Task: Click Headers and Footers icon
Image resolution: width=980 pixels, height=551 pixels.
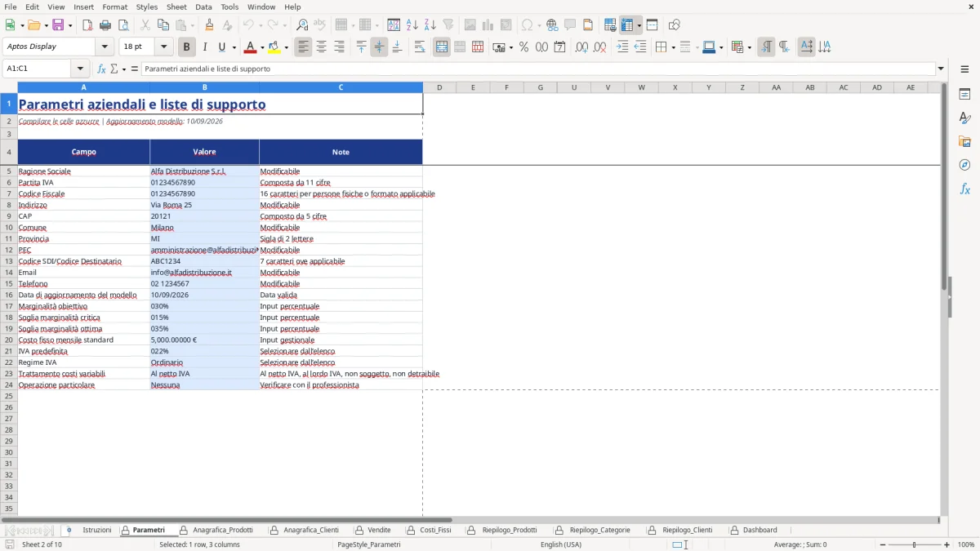Action: pyautogui.click(x=588, y=25)
